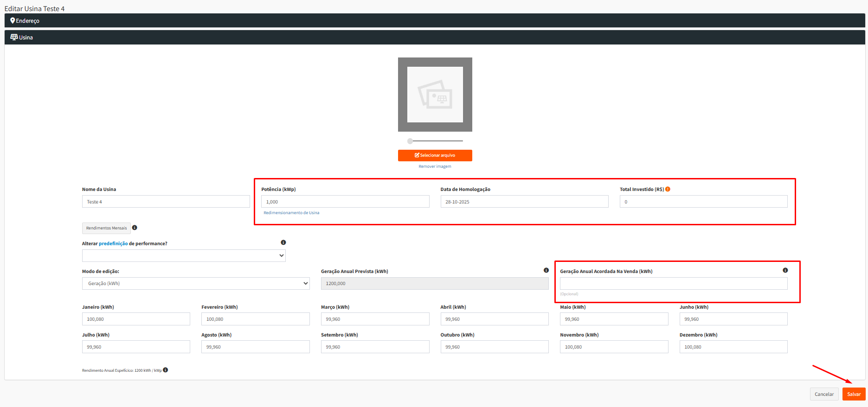Click info icon for Geração Anual Prevista
Image resolution: width=868 pixels, height=407 pixels.
pyautogui.click(x=546, y=270)
